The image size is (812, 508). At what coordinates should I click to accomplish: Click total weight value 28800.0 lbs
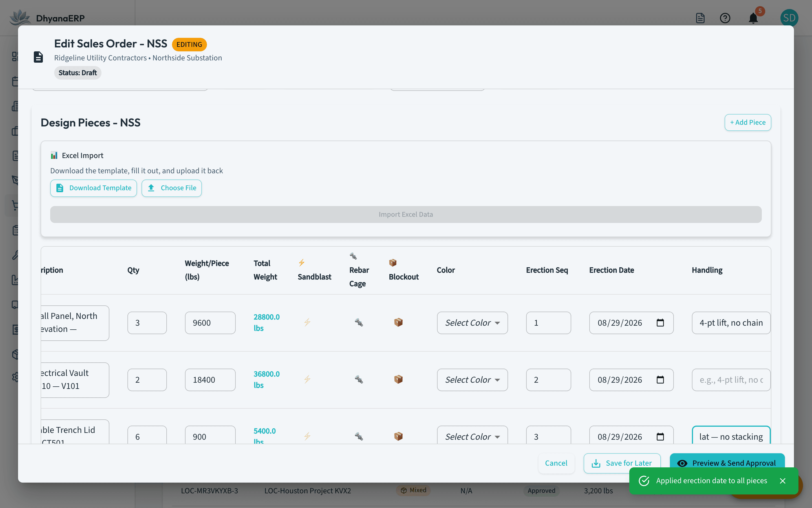[266, 323]
